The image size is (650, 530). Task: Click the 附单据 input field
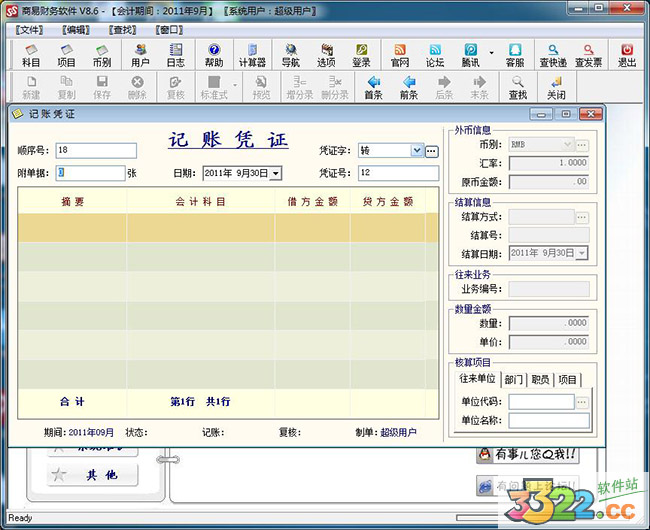[x=90, y=173]
